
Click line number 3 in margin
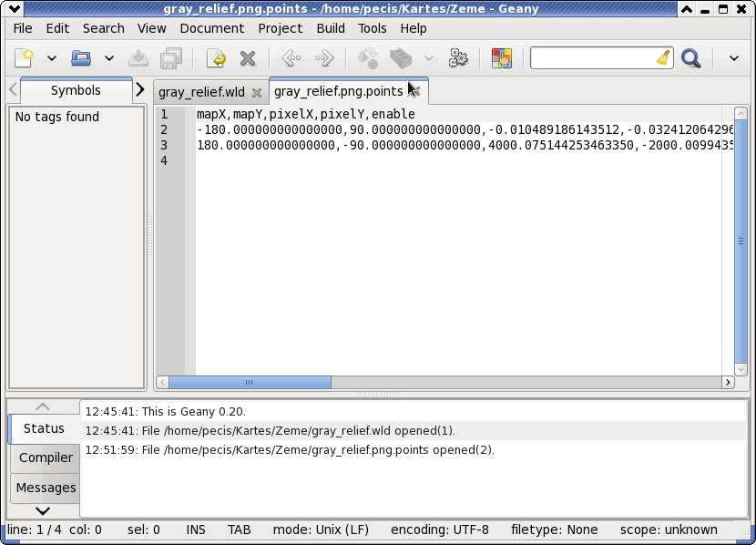[x=164, y=145]
